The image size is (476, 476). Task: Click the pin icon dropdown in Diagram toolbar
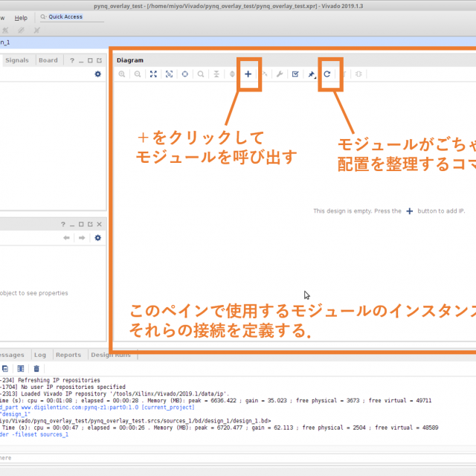312,74
